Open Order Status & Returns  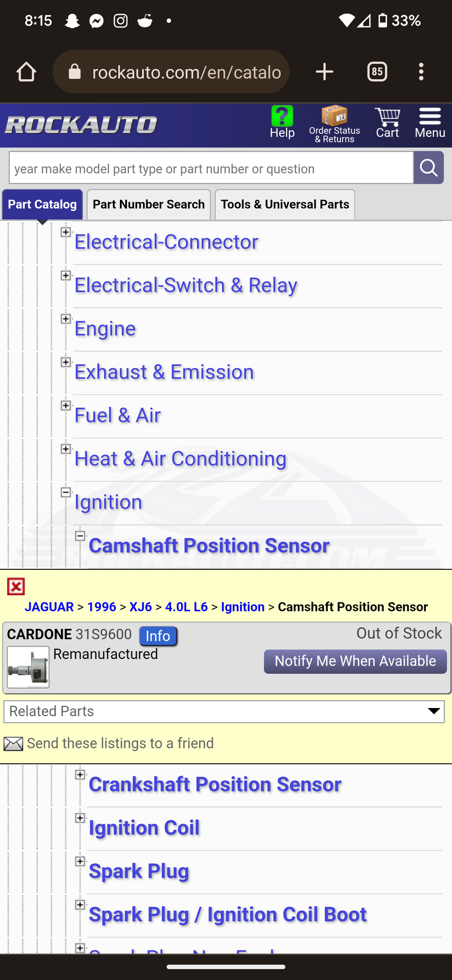tap(334, 124)
